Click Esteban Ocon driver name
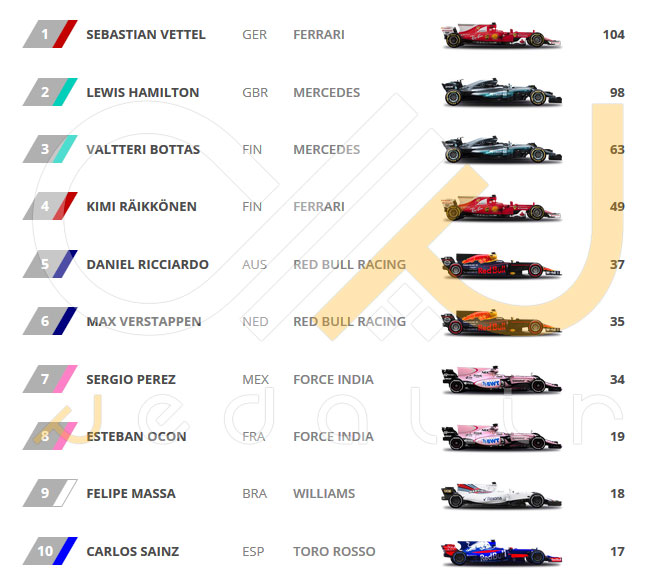 tap(136, 437)
